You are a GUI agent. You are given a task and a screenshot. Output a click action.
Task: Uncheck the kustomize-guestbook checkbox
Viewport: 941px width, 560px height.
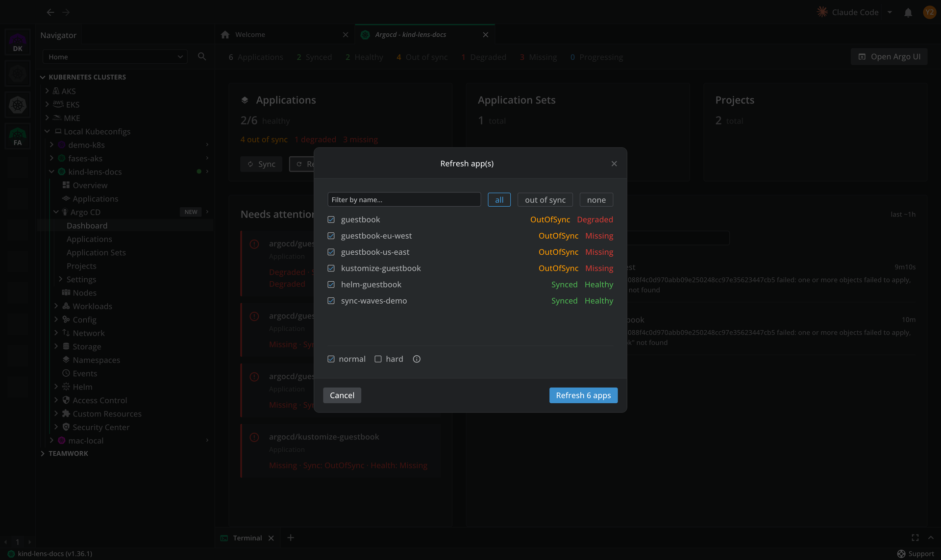(x=331, y=268)
